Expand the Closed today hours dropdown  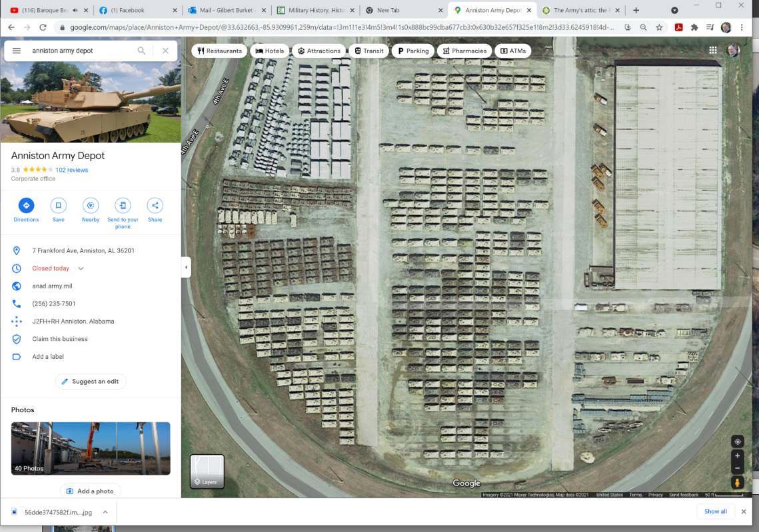[81, 268]
